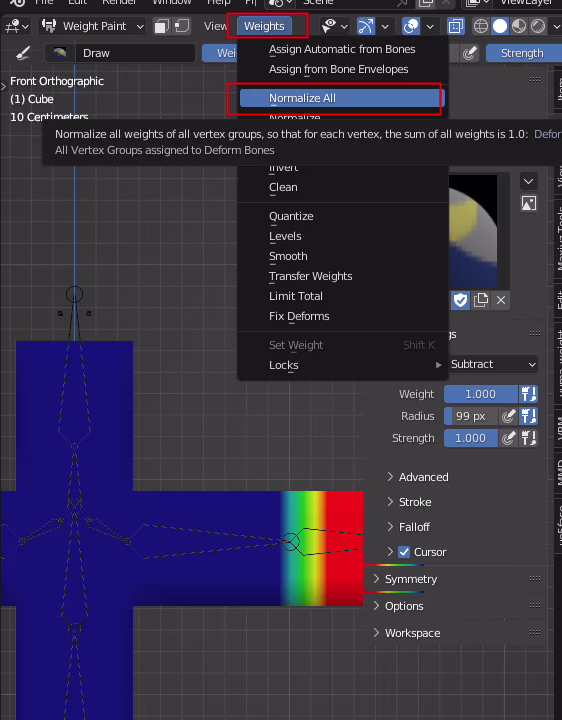Switch to material preview shading
Screen dimensions: 562x720
tap(519, 26)
